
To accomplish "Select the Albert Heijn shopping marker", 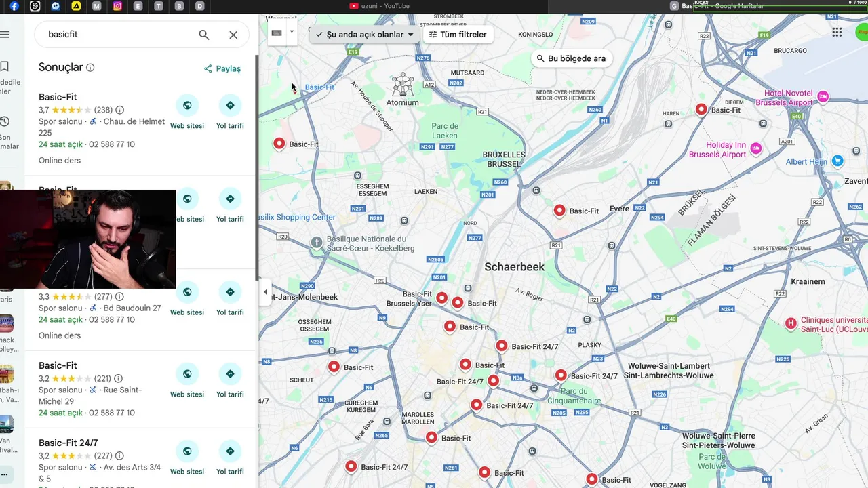I will tap(837, 161).
